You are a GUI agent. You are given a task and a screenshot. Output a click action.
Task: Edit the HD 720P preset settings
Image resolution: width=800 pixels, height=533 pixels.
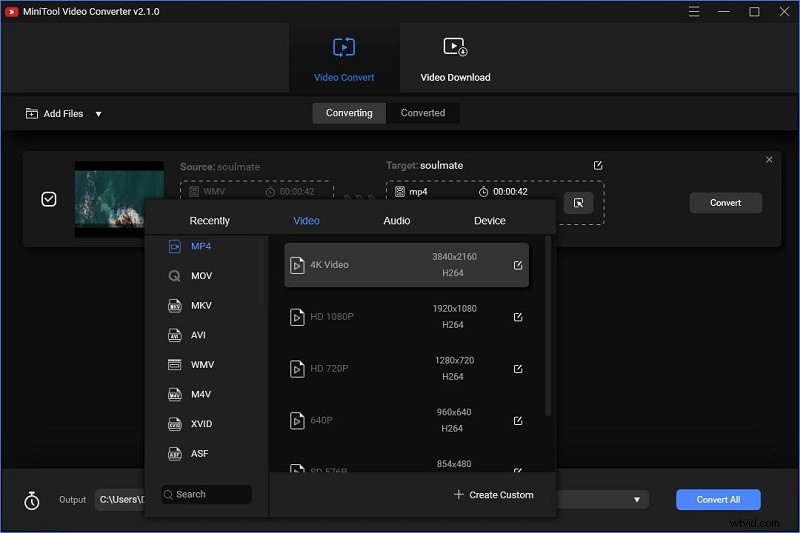click(x=518, y=369)
